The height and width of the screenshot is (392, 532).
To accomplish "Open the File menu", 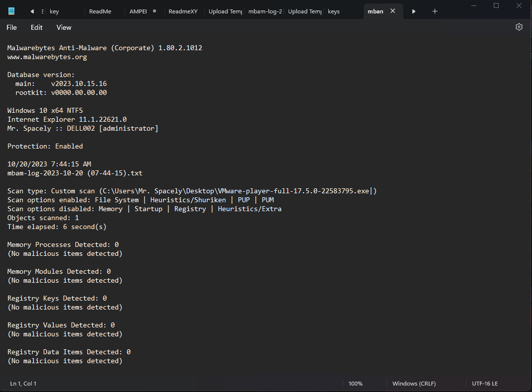I will (x=11, y=27).
